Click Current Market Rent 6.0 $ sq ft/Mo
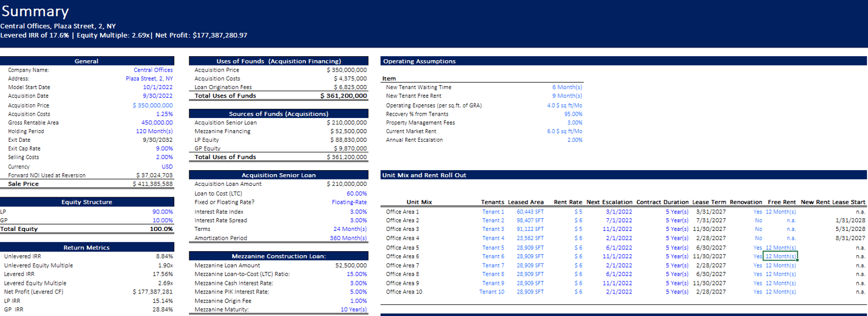The image size is (868, 316). coord(565,131)
